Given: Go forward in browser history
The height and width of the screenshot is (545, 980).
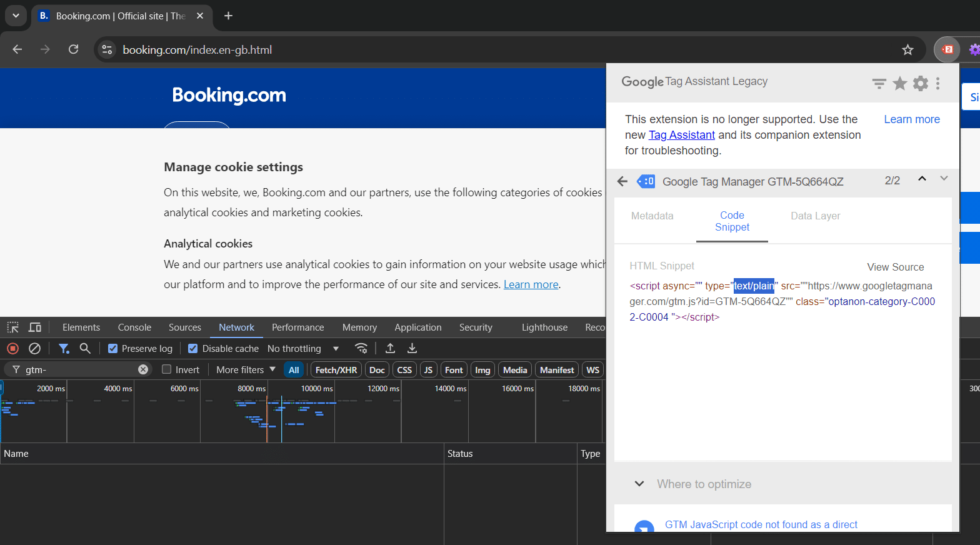Looking at the screenshot, I should click(x=45, y=49).
